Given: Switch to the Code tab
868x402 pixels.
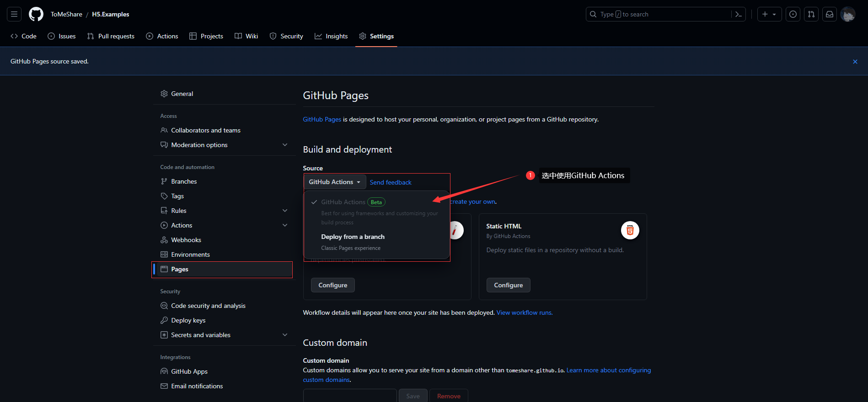Looking at the screenshot, I should point(23,36).
